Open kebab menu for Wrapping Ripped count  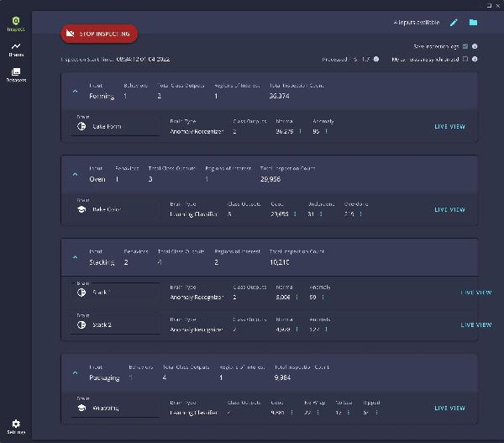coord(376,413)
